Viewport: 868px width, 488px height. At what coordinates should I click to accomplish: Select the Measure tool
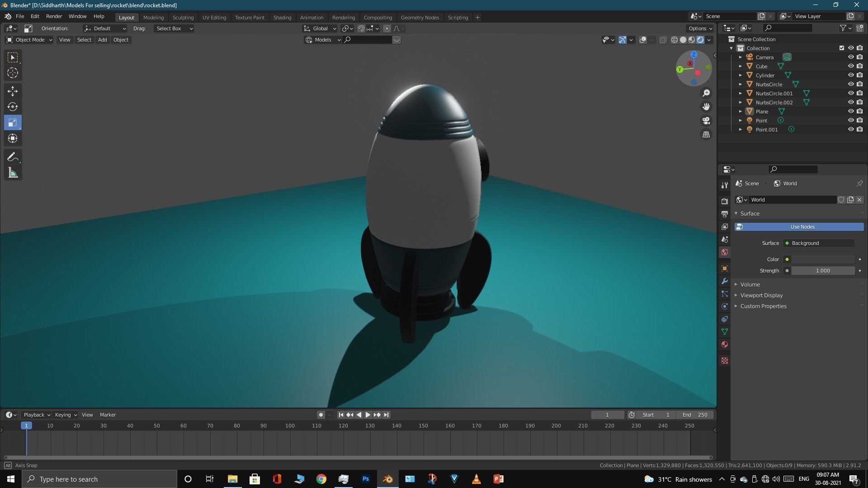[13, 173]
